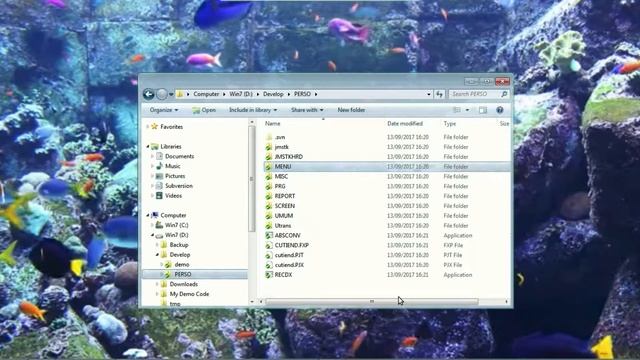Select the REPORT folder icon
The width and height of the screenshot is (640, 360).
(269, 196)
